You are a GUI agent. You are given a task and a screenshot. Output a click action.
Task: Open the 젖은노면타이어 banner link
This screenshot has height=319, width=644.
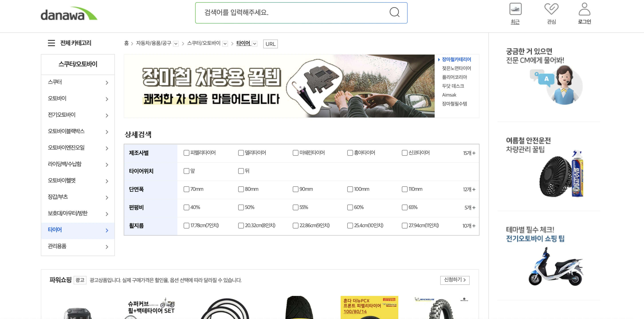click(457, 68)
